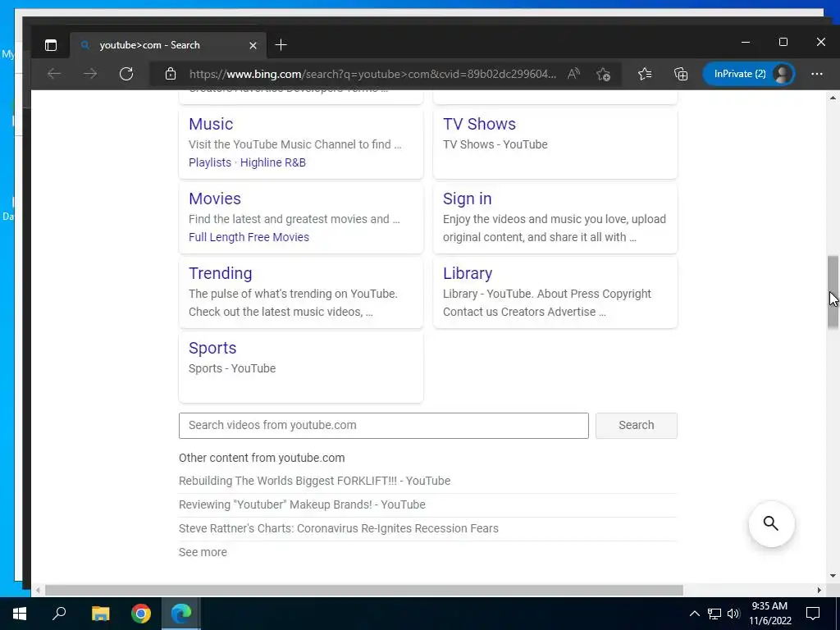Open the volume speaker tray icon

pos(733,614)
